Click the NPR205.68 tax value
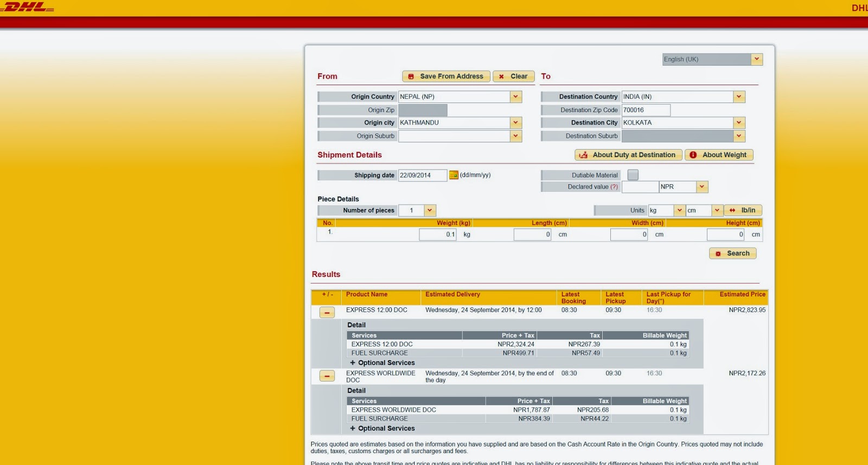 coord(593,410)
